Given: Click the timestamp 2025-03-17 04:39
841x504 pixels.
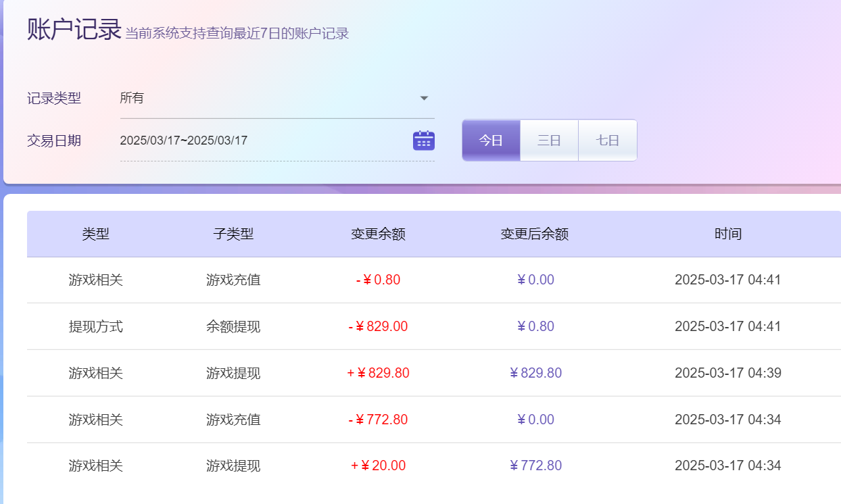Looking at the screenshot, I should [728, 372].
